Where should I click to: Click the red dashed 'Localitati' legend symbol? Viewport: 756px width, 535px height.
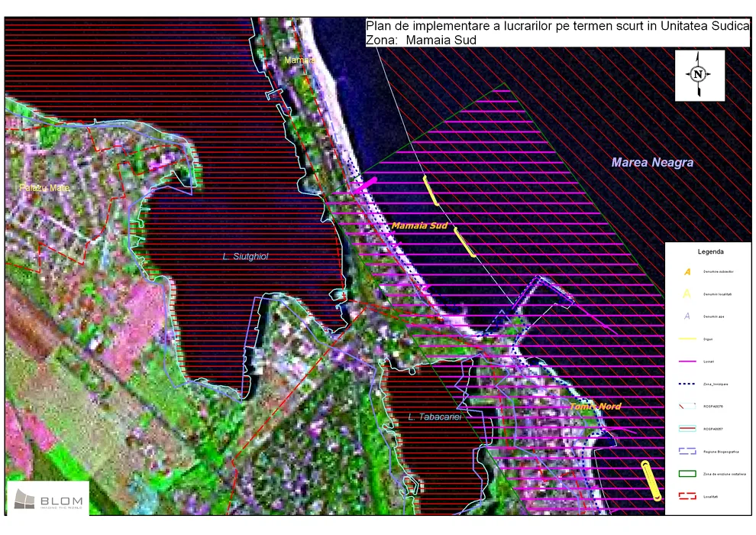click(x=687, y=496)
